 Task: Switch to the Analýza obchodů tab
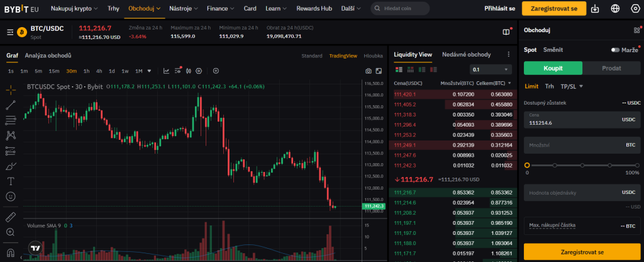(x=48, y=55)
